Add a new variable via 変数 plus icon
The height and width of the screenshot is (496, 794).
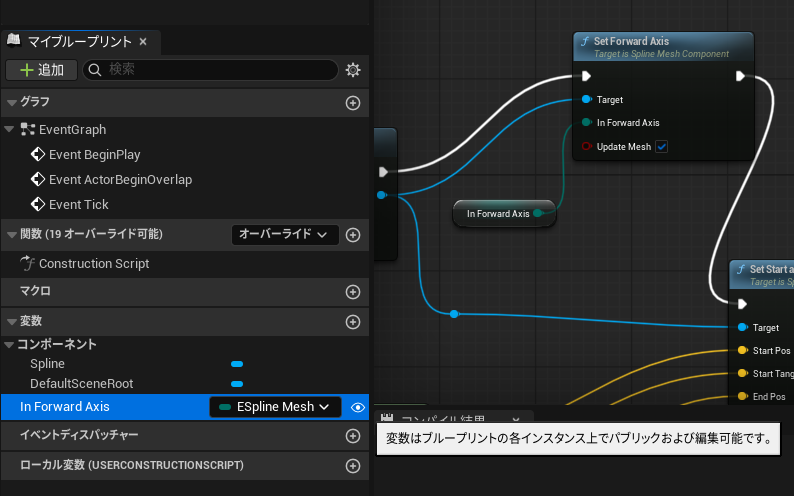pos(352,322)
